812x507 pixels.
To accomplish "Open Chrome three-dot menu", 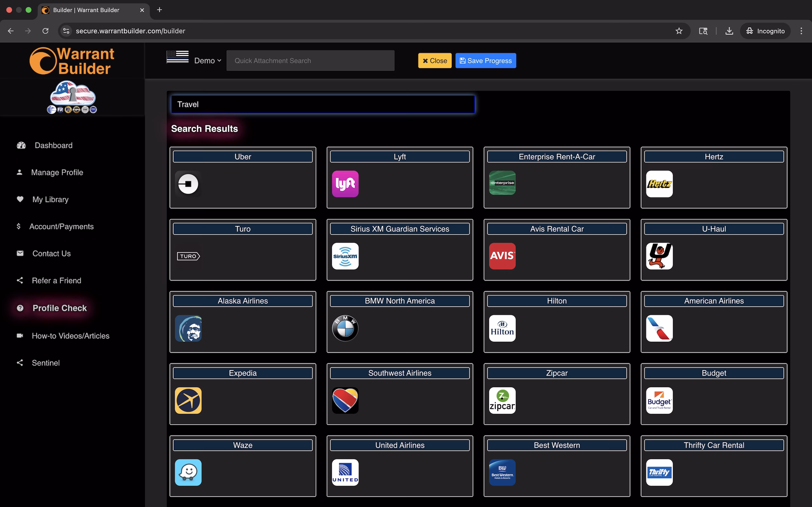I will pyautogui.click(x=801, y=31).
